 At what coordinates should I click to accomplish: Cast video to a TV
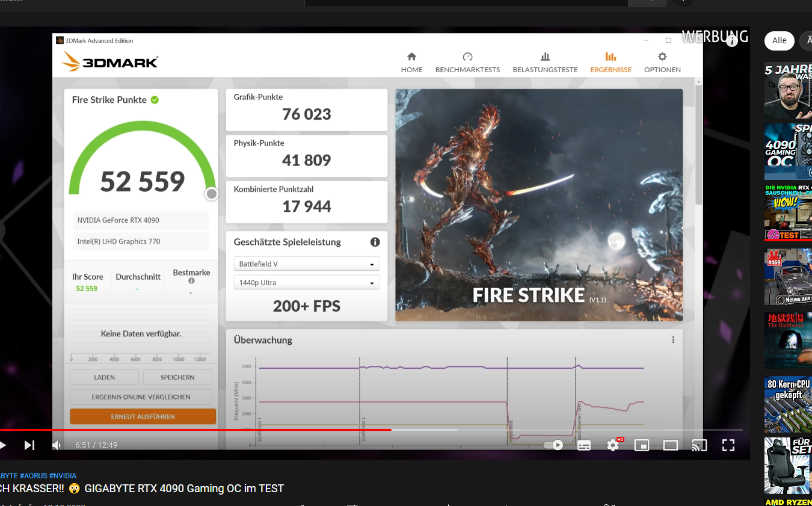pyautogui.click(x=700, y=445)
